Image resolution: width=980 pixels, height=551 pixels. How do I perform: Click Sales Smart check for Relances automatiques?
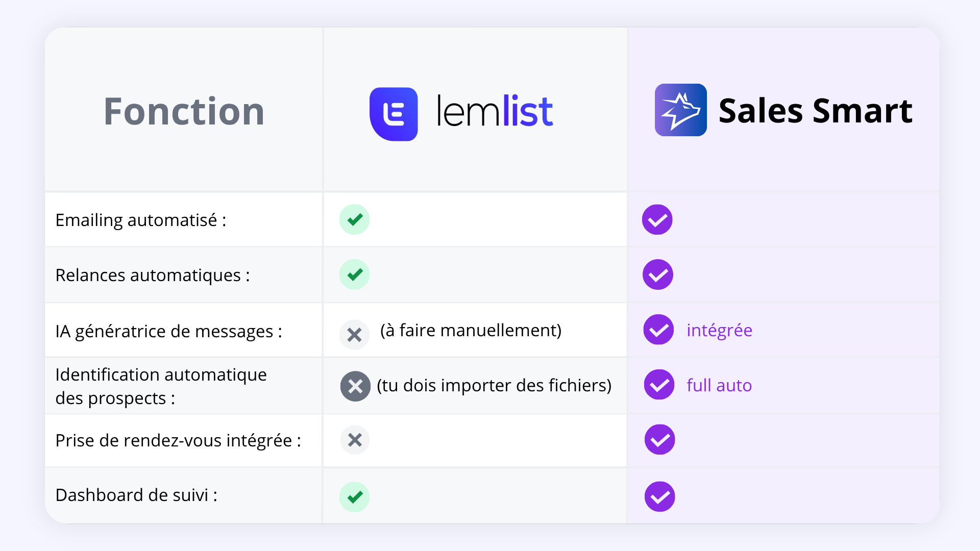tap(657, 274)
